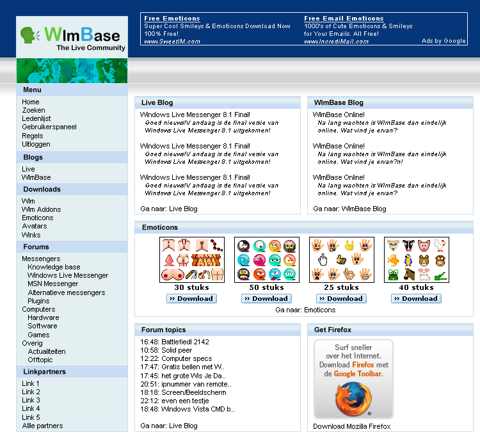Viewport: 480px width, 448px height.
Task: Open the Live blog sidebar link
Action: click(x=28, y=169)
